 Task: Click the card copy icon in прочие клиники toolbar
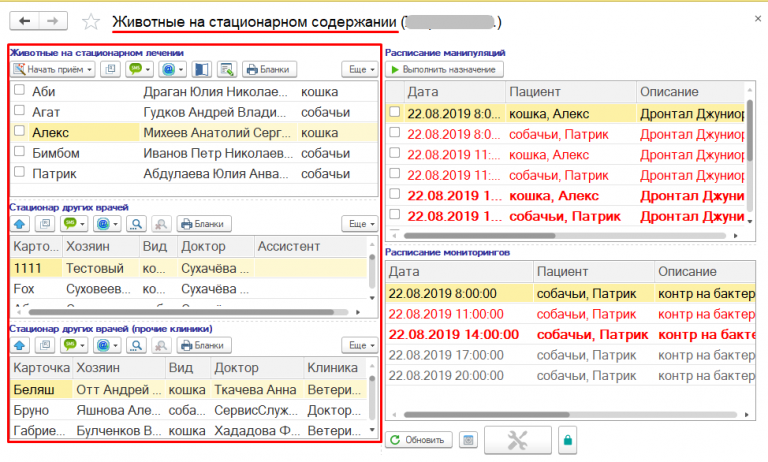[45, 345]
